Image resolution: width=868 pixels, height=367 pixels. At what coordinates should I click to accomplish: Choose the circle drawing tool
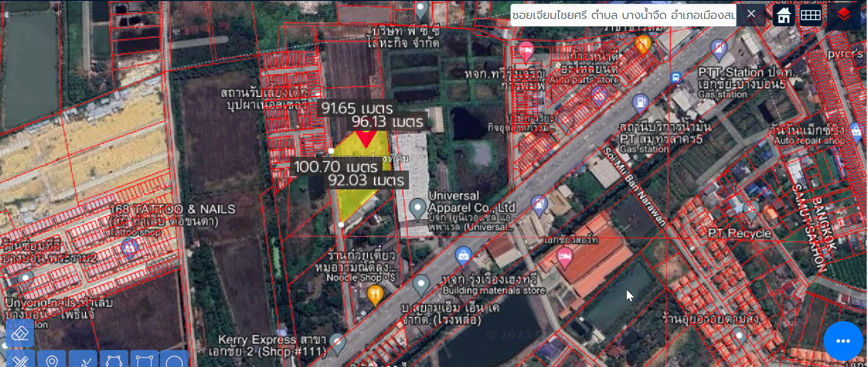coord(174,360)
